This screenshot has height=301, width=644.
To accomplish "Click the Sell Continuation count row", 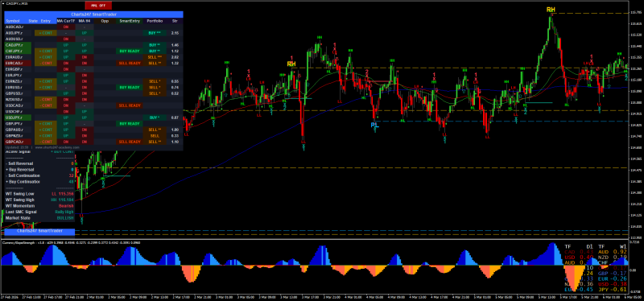I will pyautogui.click(x=39, y=175).
